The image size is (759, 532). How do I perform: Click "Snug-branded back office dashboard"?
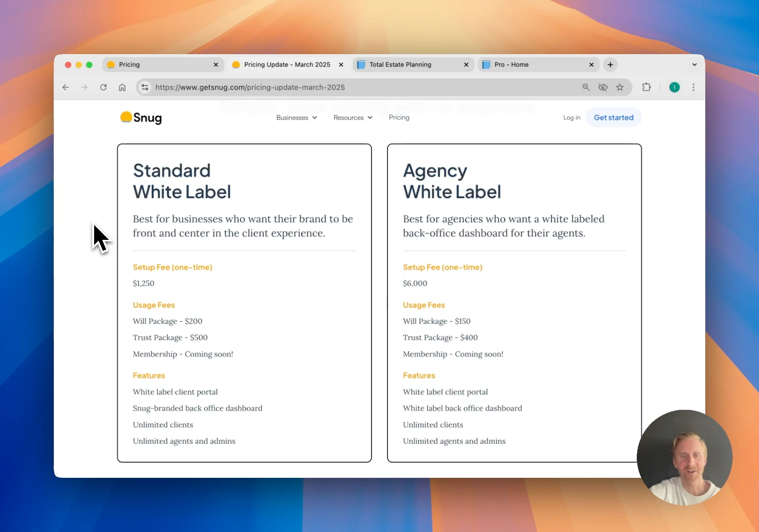click(198, 408)
